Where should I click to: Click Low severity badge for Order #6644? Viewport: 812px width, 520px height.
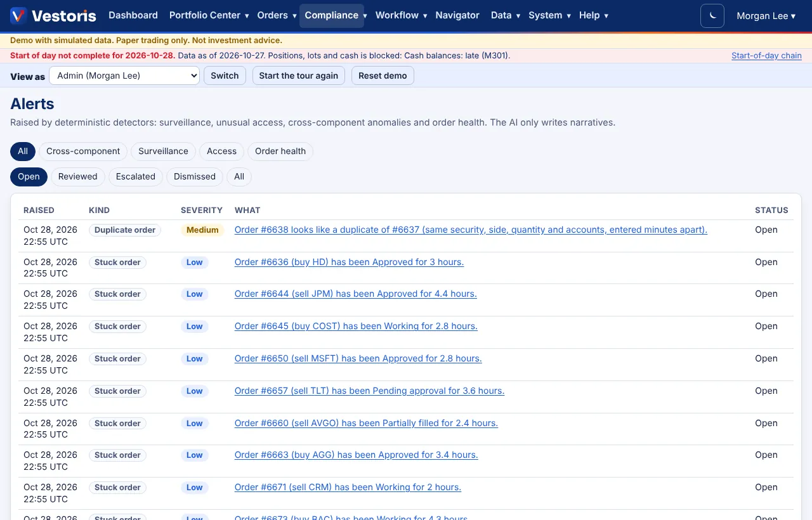coord(194,294)
